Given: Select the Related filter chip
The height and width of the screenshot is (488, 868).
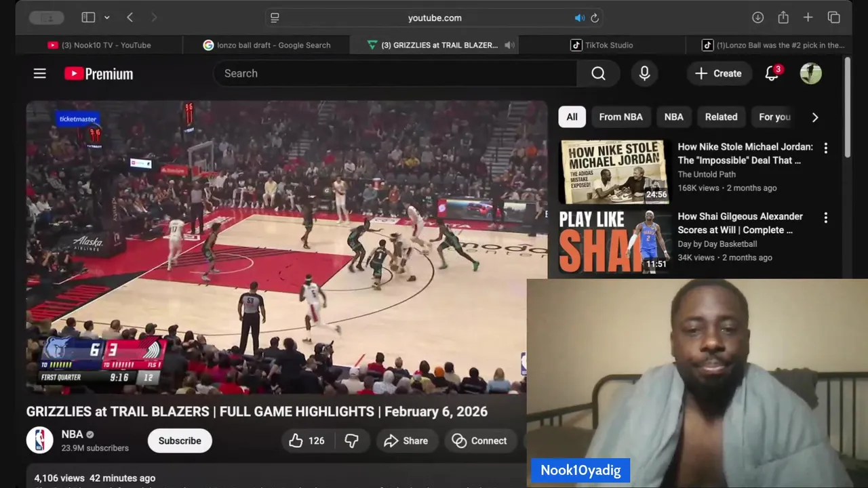Looking at the screenshot, I should (721, 117).
